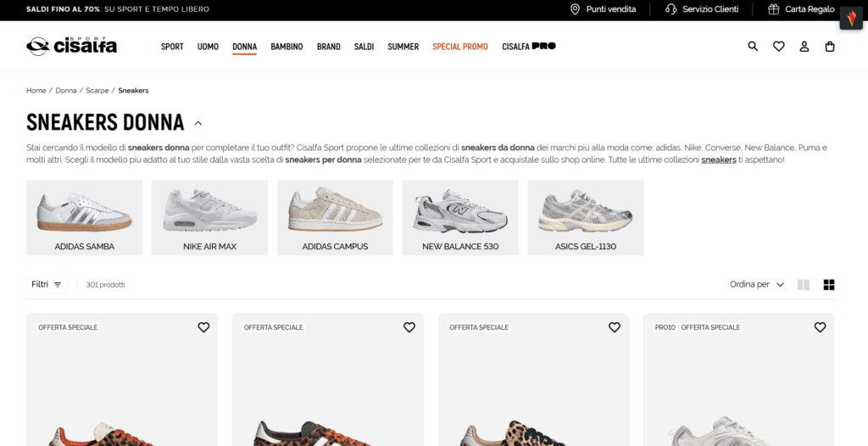Open the SALDI menu

tap(364, 47)
